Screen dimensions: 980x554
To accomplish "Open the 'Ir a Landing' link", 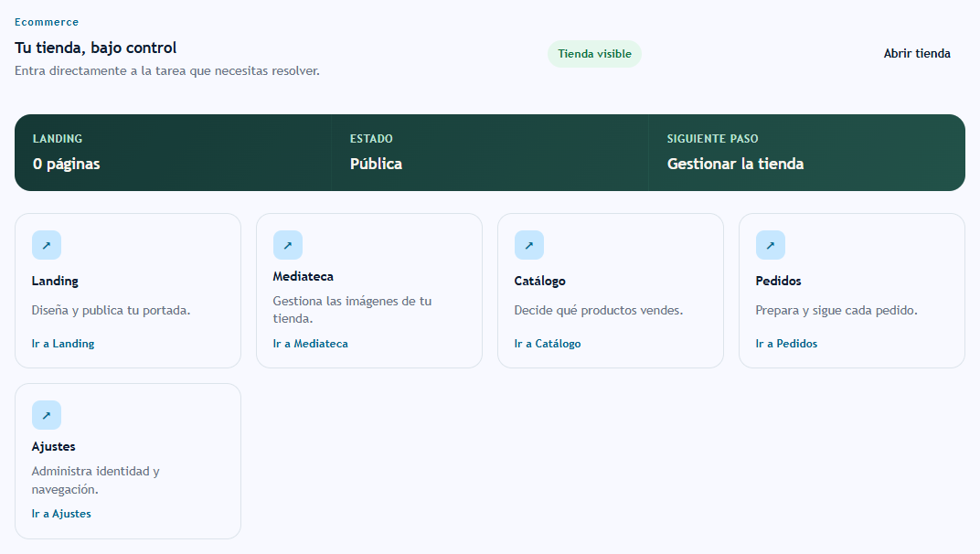I will pyautogui.click(x=63, y=344).
